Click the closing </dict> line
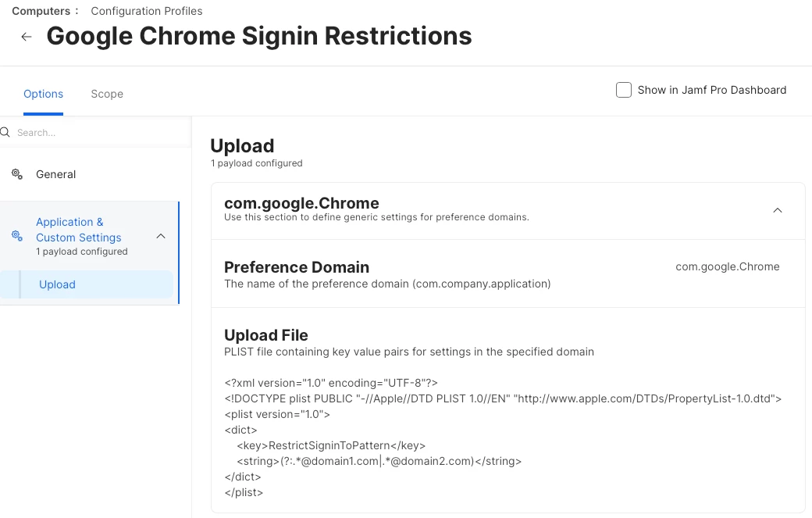This screenshot has width=812, height=518. 243,477
